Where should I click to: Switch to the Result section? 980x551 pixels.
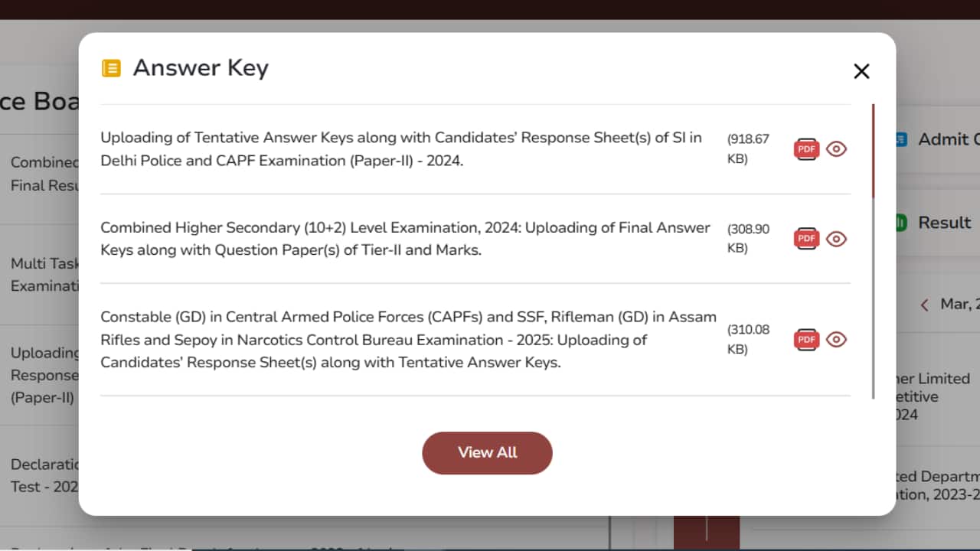(x=946, y=223)
